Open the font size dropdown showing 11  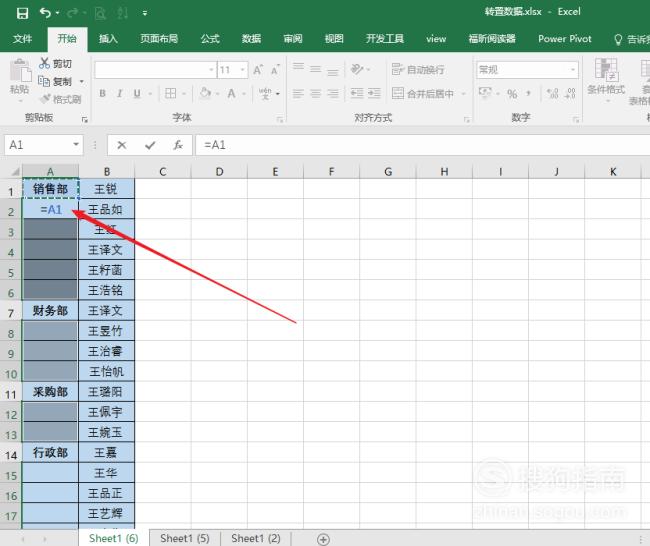click(x=243, y=70)
